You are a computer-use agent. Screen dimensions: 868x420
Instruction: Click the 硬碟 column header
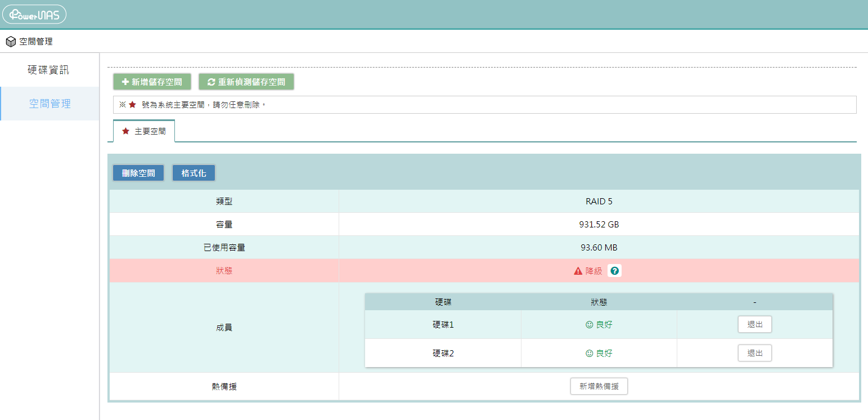443,302
